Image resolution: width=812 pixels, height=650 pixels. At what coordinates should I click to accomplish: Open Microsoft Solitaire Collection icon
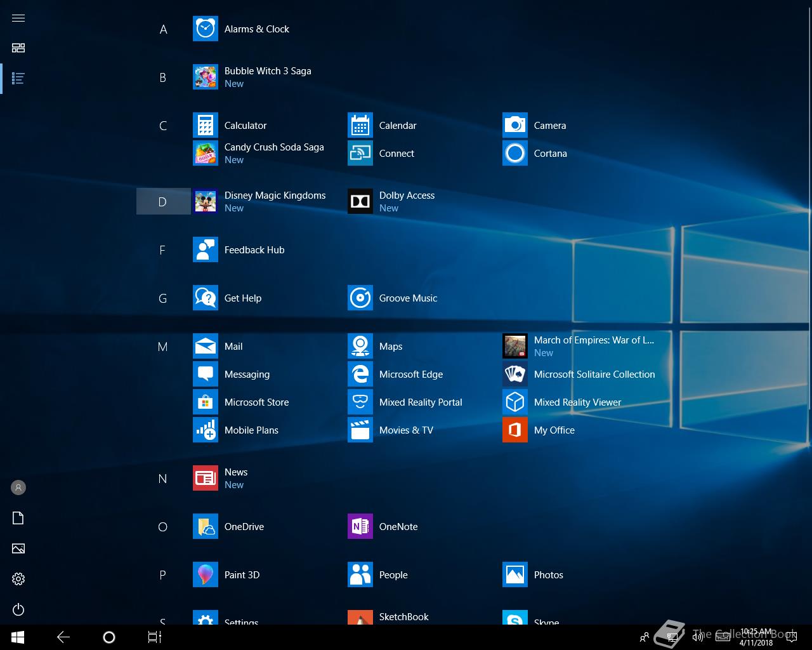pyautogui.click(x=515, y=375)
